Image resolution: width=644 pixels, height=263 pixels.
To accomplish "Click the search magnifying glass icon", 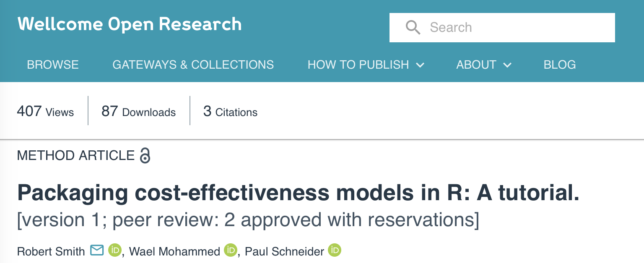I will [x=413, y=28].
